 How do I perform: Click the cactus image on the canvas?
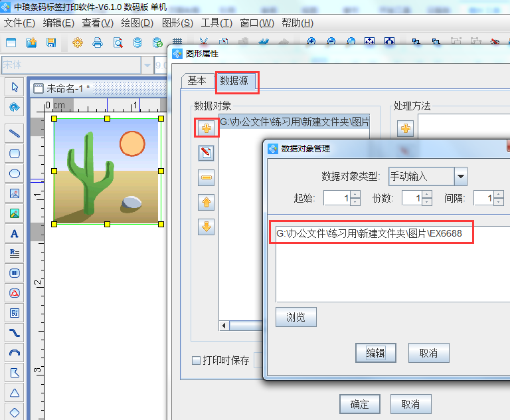pos(107,171)
